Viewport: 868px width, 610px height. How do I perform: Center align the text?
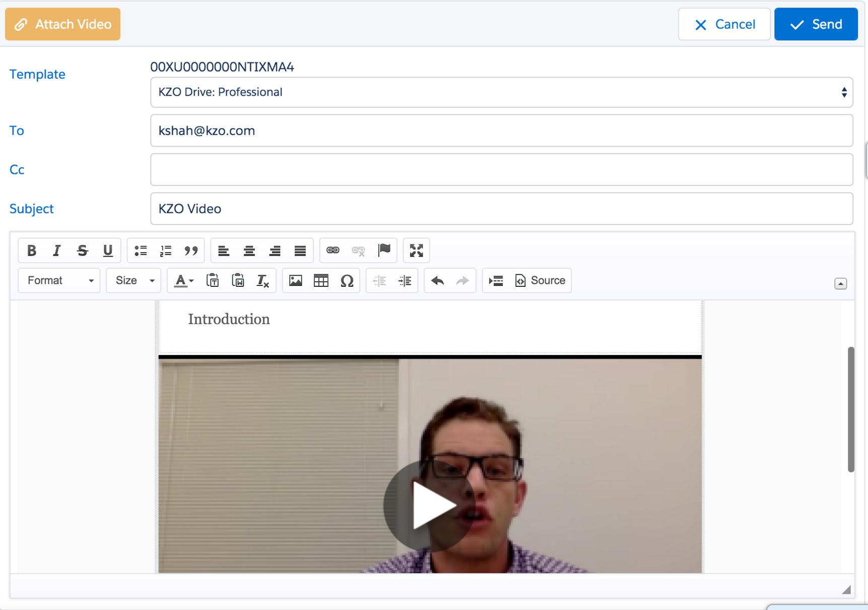point(249,250)
